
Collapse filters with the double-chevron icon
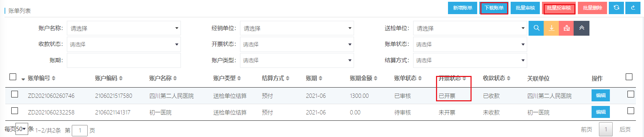click(582, 28)
